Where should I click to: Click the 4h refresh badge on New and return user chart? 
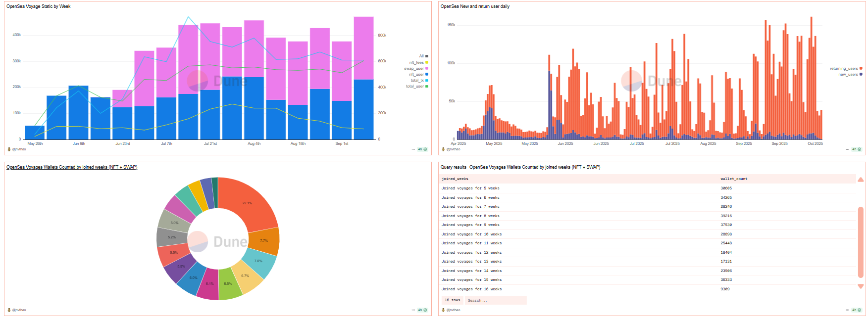[x=857, y=149]
